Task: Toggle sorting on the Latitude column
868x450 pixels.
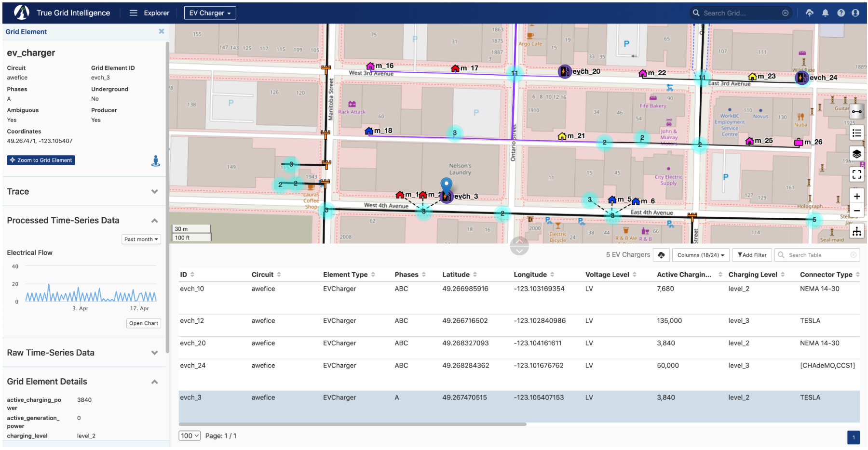Action: tap(475, 275)
